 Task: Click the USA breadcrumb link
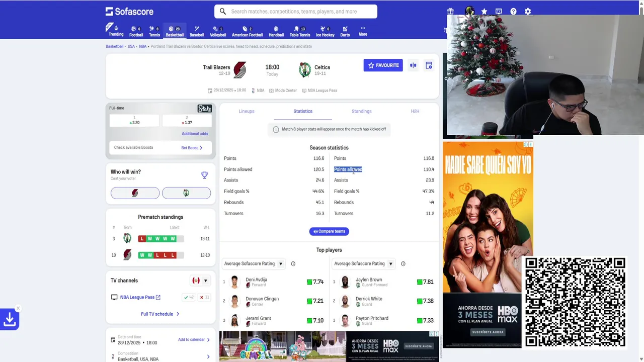(131, 46)
